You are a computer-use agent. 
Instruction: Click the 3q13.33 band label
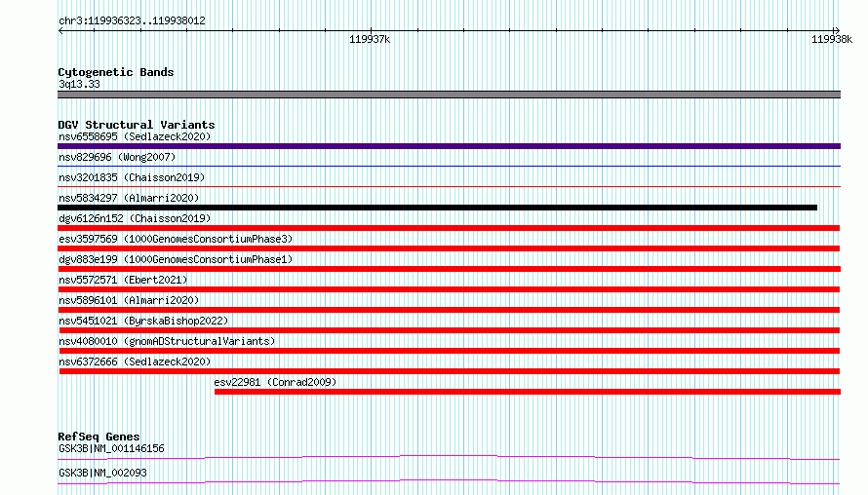[79, 84]
